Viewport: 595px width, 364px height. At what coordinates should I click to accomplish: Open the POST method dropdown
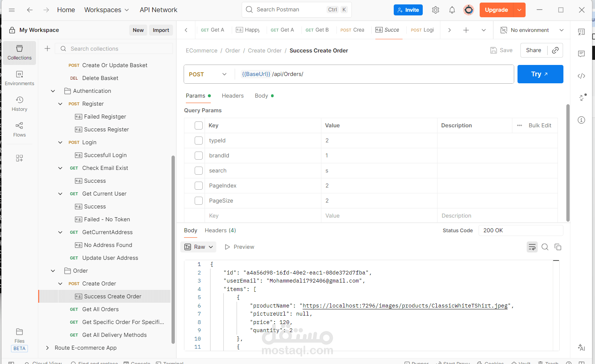click(208, 74)
